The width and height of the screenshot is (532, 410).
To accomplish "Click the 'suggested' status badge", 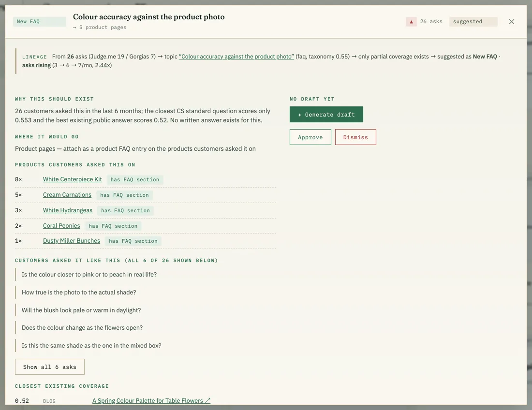I will 473,22.
